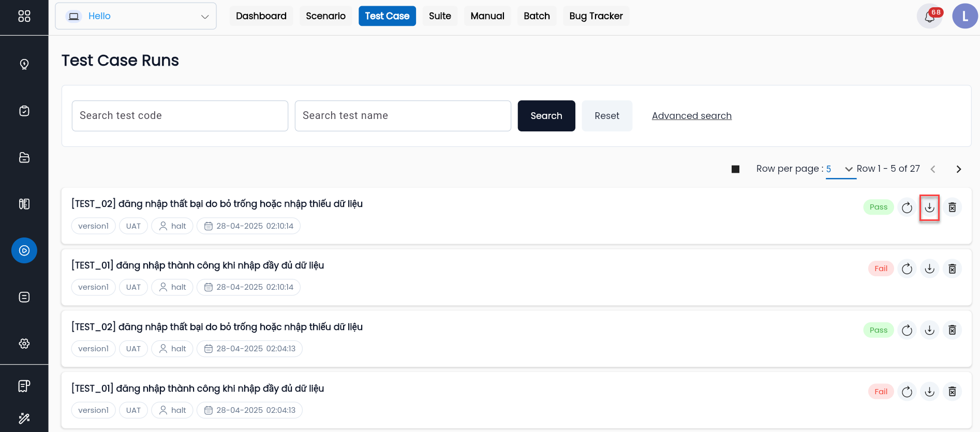Open the notification bell with 68 badge

click(930, 16)
